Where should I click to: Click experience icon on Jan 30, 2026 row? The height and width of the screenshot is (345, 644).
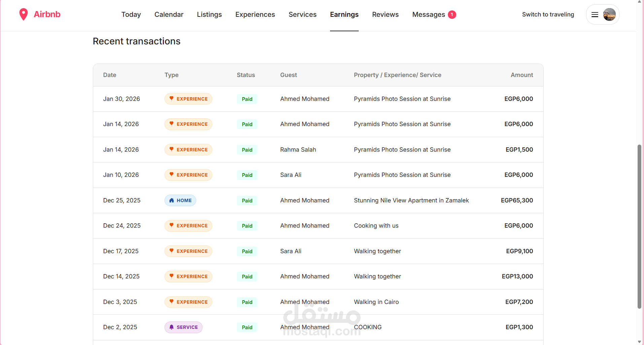(x=172, y=99)
